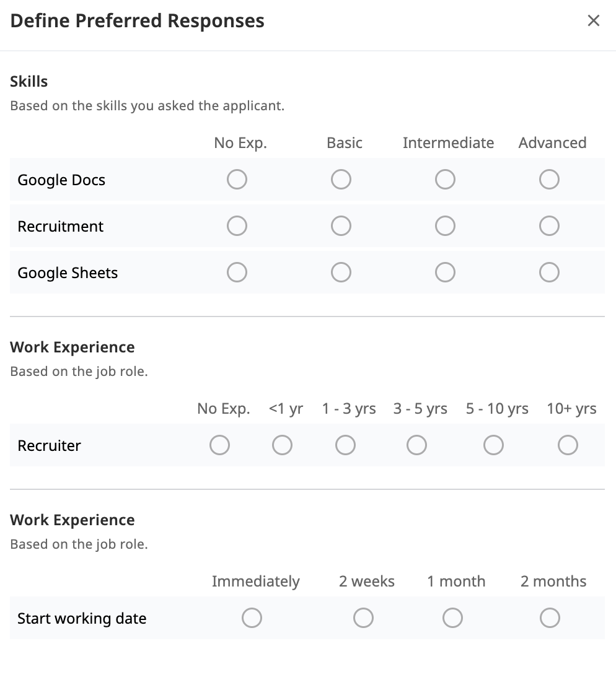
Task: Select 5 - 10 yrs Recruiter experience
Action: 493,445
